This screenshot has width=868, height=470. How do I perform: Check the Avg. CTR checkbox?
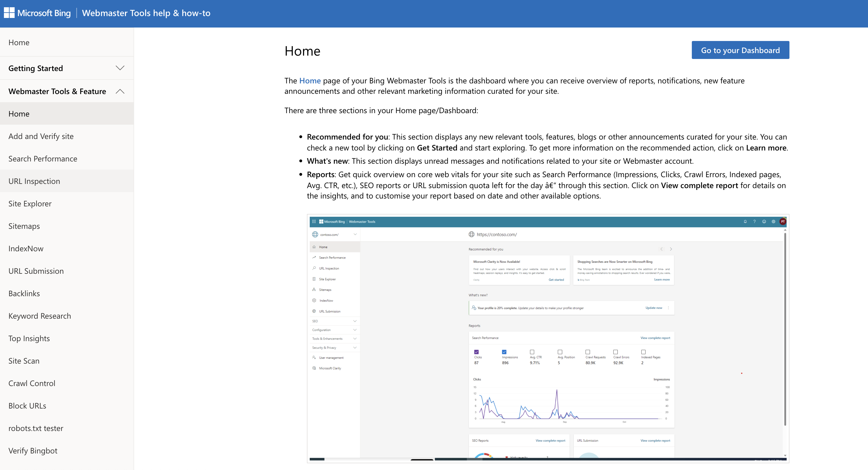(x=532, y=352)
